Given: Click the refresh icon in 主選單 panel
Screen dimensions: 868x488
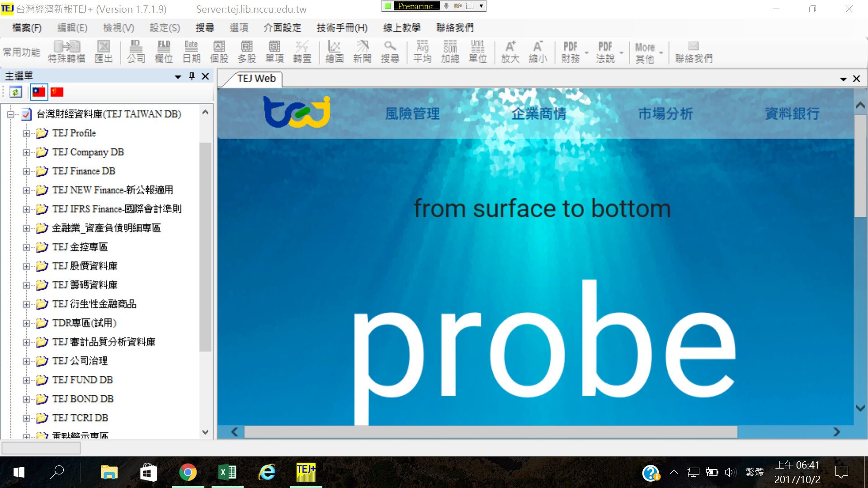Looking at the screenshot, I should click(16, 92).
